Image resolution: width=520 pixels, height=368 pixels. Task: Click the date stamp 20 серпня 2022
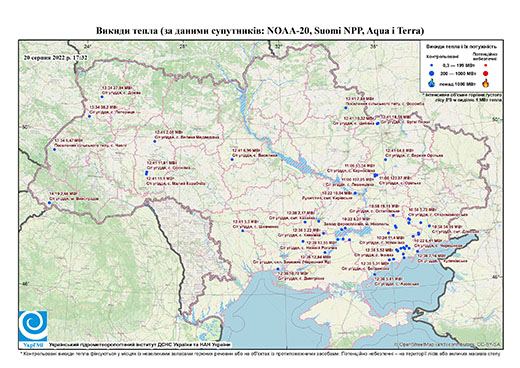pos(55,57)
